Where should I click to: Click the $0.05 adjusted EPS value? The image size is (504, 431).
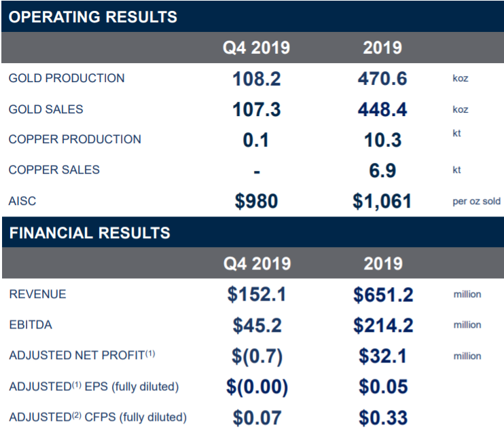coord(383,386)
